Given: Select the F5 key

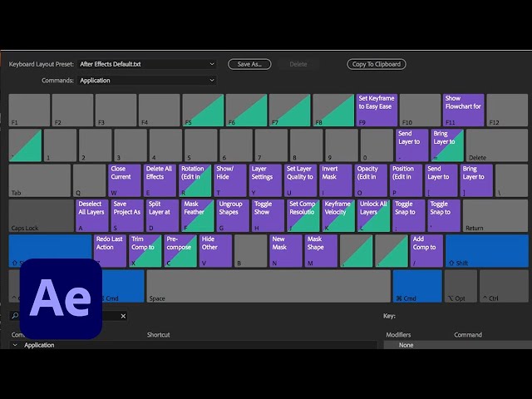Looking at the screenshot, I should [203, 111].
